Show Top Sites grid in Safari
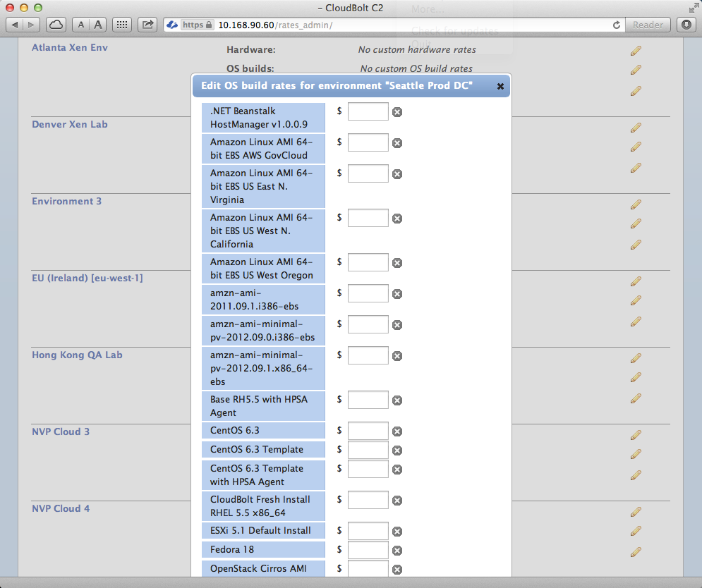This screenshot has height=588, width=702. [x=121, y=25]
